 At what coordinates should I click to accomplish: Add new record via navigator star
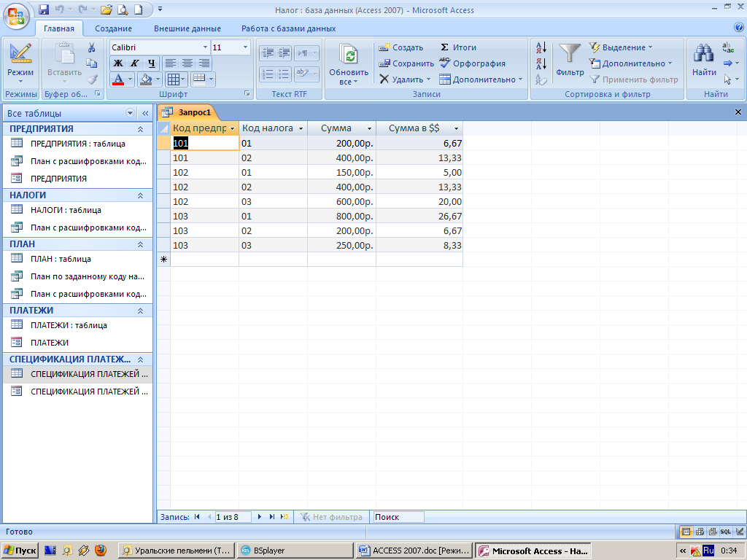[285, 517]
